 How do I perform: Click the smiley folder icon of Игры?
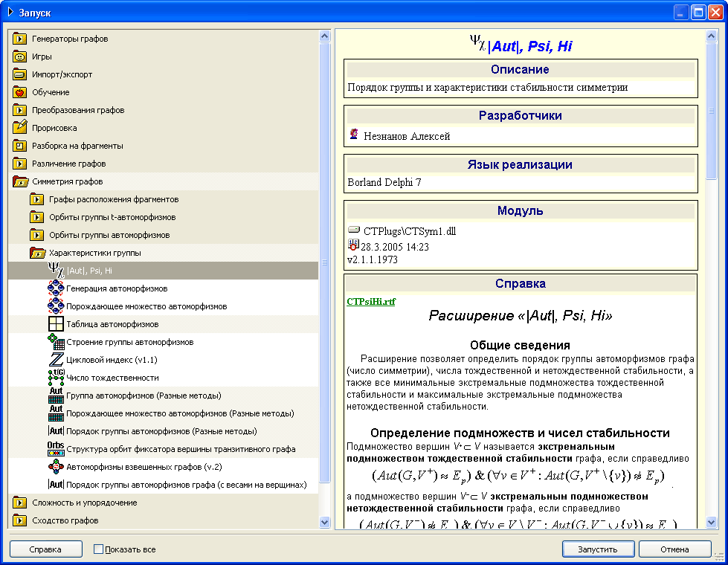(x=19, y=56)
